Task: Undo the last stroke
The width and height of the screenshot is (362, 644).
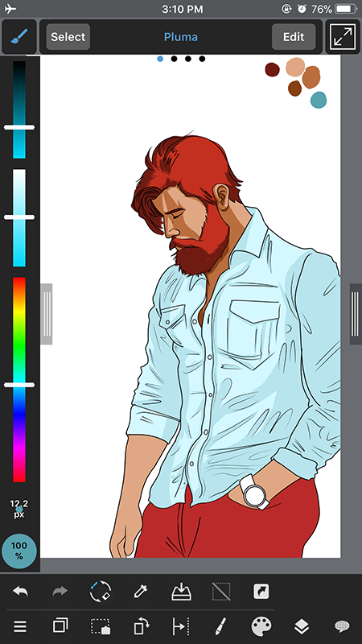Action: 20,592
